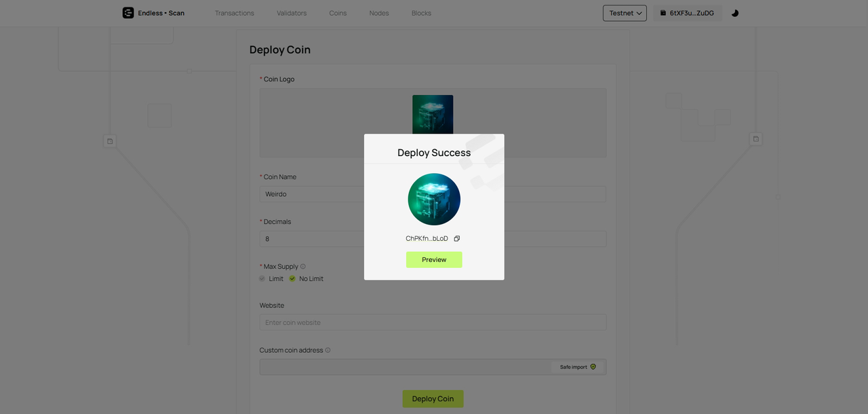This screenshot has width=868, height=414.
Task: Toggle dark mode moon icon
Action: tap(735, 13)
